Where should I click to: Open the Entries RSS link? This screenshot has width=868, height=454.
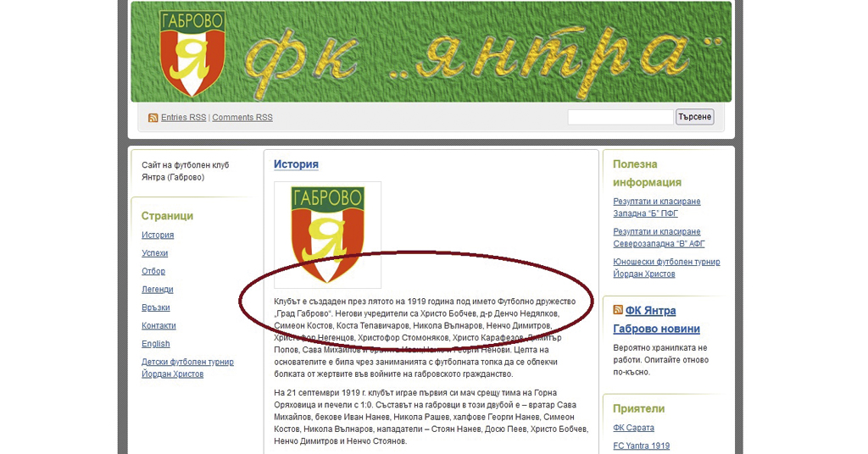(x=183, y=118)
